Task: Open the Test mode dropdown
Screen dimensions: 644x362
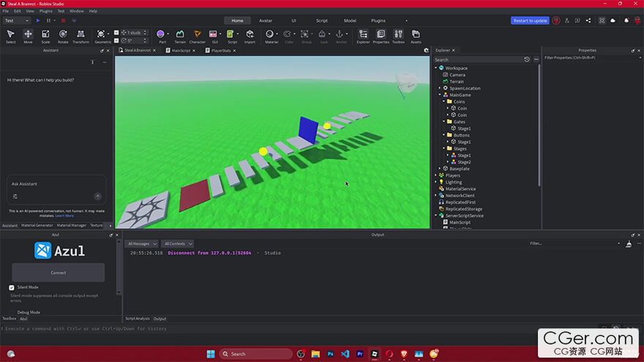Action: [x=16, y=20]
